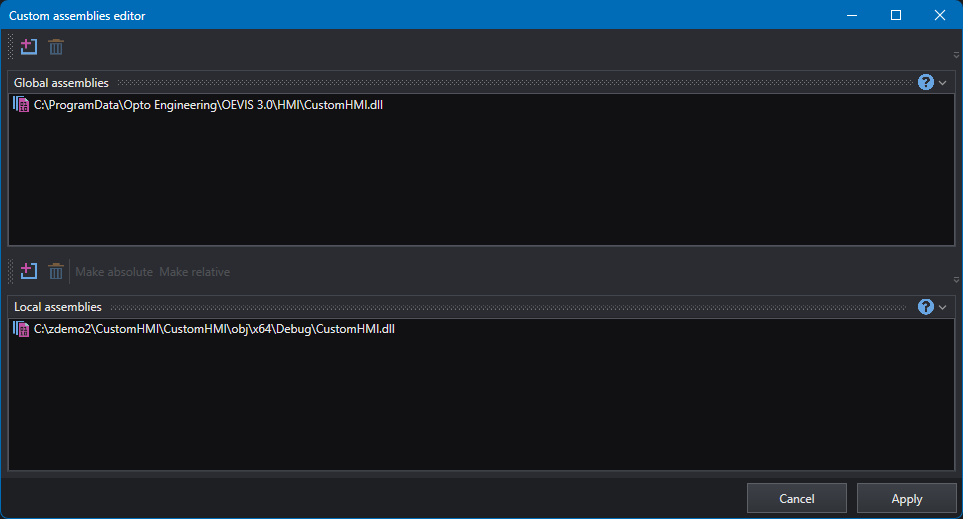Viewport: 963px width, 519px height.
Task: Add a new global assembly
Action: point(29,47)
